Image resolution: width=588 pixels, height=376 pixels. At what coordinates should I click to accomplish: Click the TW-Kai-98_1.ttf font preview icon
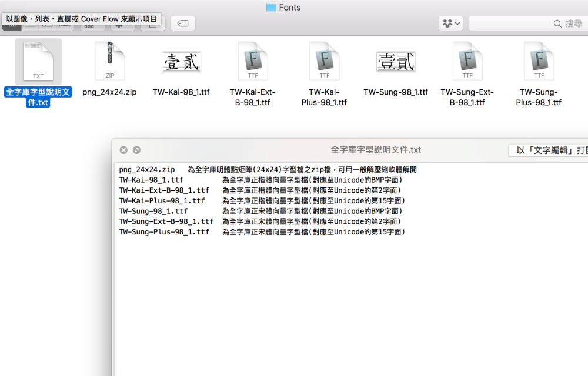pos(181,62)
